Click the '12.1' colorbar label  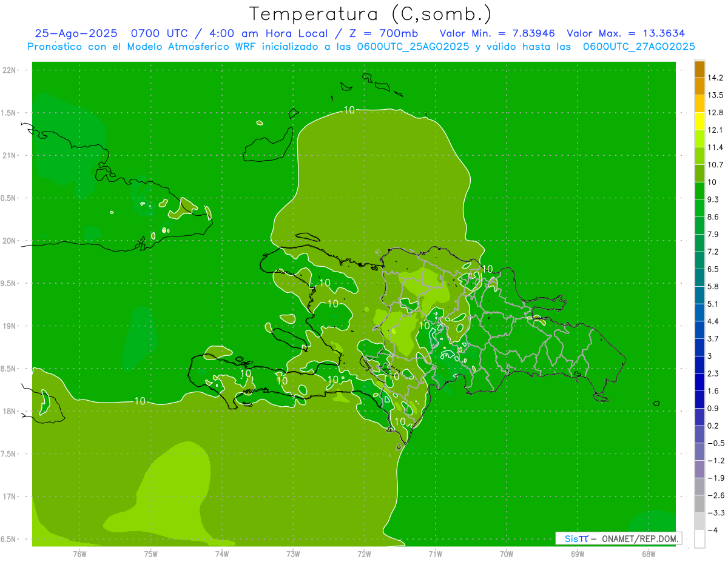(x=715, y=130)
